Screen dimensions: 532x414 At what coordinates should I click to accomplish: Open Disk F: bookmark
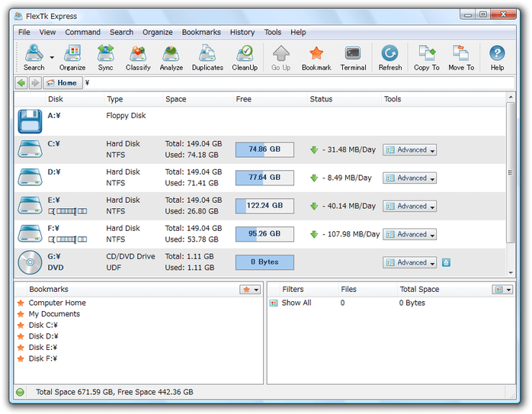(x=43, y=358)
